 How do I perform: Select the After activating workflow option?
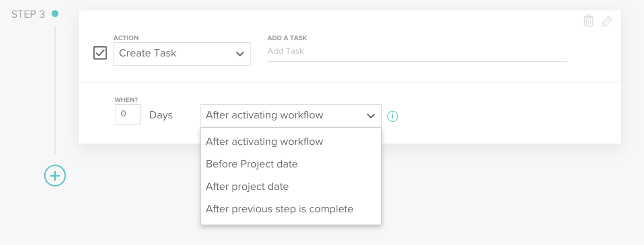point(264,141)
